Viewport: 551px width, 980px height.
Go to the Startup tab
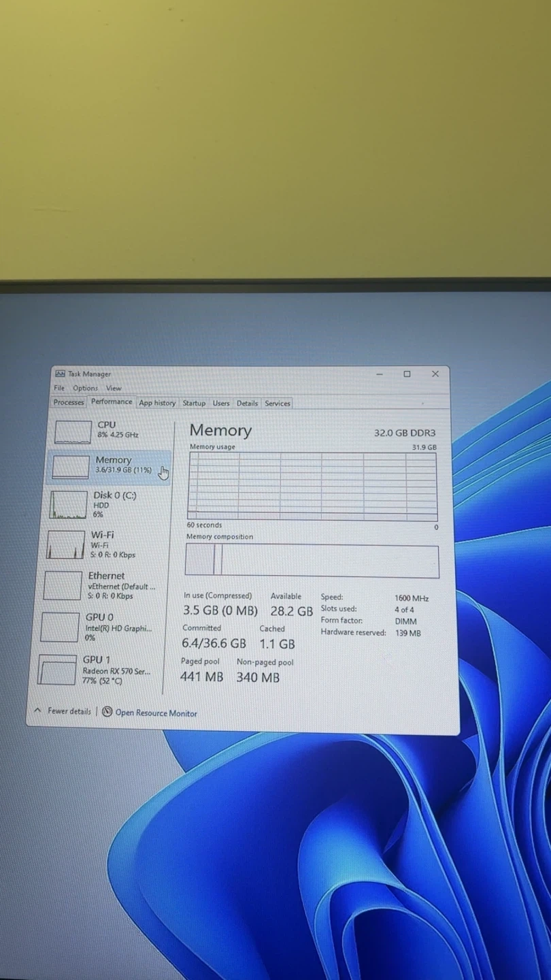(x=194, y=403)
